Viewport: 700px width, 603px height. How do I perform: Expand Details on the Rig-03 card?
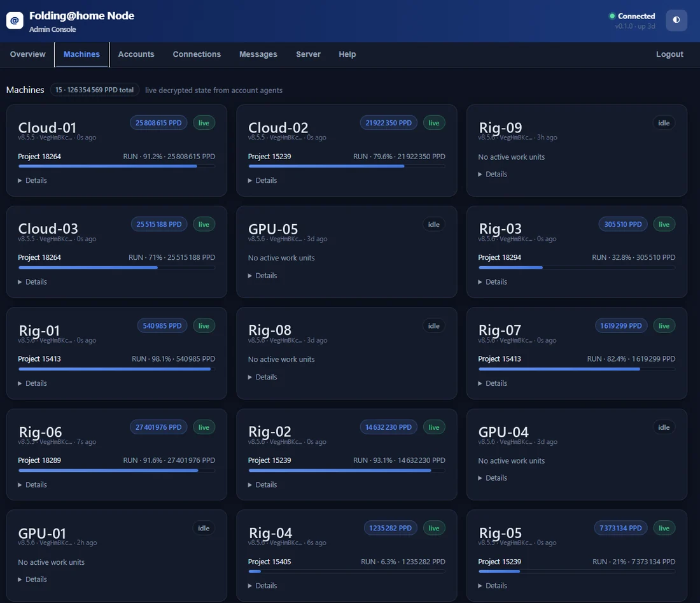pyautogui.click(x=493, y=282)
